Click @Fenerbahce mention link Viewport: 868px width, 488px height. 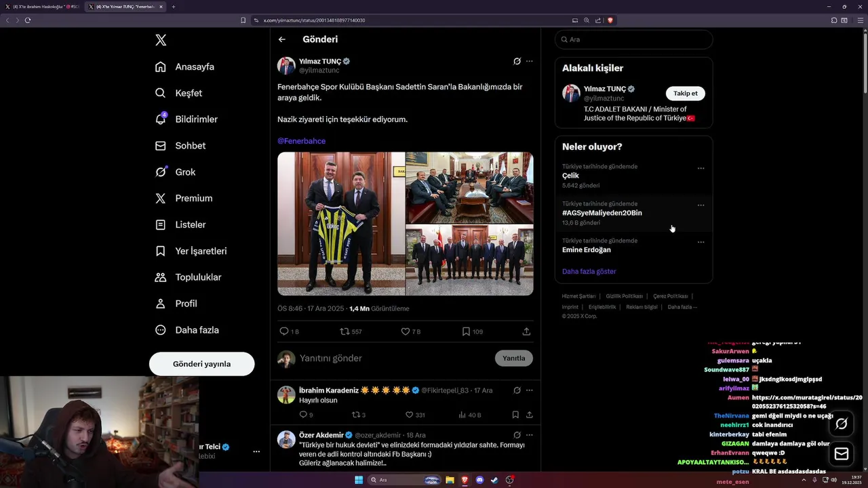tap(301, 141)
